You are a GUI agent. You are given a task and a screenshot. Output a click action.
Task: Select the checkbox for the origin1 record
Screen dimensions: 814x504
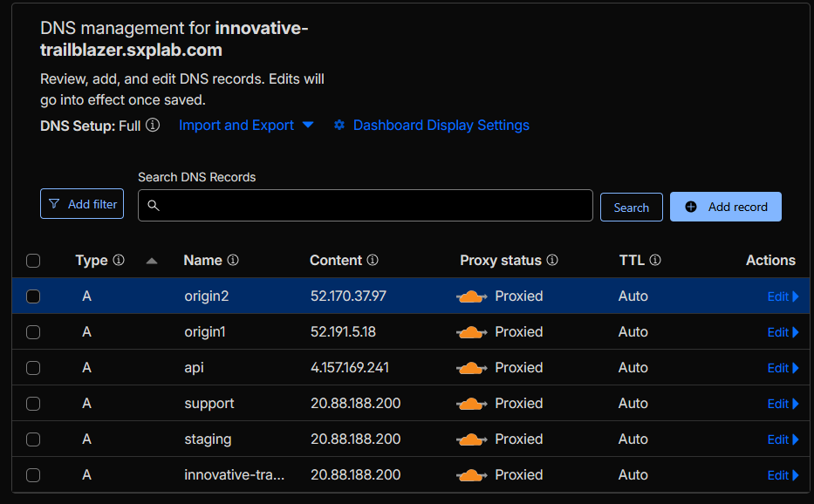coord(33,331)
